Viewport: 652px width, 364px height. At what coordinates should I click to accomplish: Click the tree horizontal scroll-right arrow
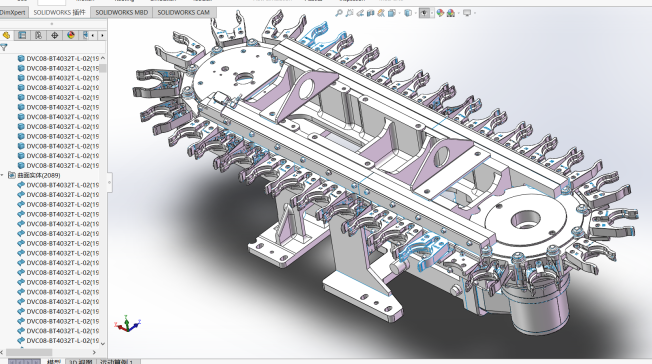tap(94, 352)
